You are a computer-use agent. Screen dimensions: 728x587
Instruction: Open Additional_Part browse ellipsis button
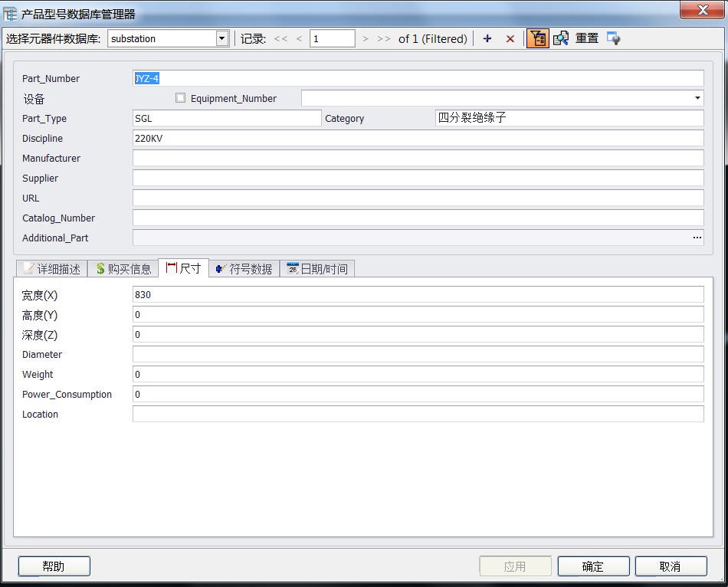click(x=697, y=238)
